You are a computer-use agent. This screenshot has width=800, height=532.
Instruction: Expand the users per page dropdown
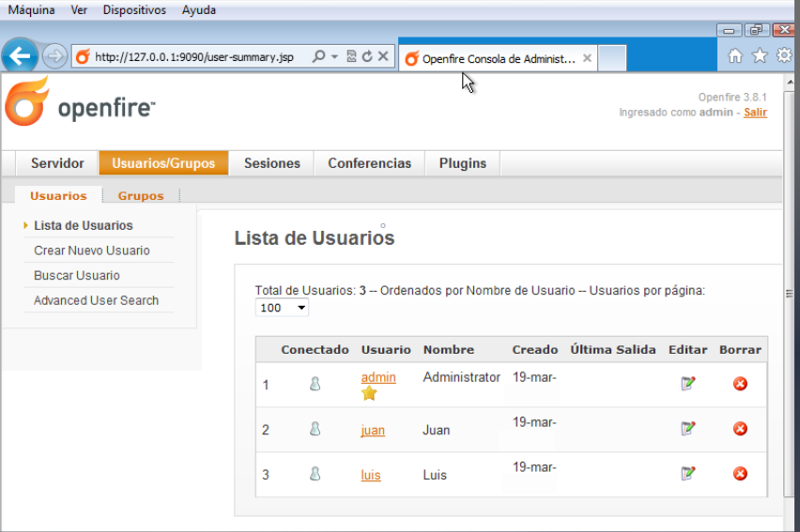click(x=282, y=308)
